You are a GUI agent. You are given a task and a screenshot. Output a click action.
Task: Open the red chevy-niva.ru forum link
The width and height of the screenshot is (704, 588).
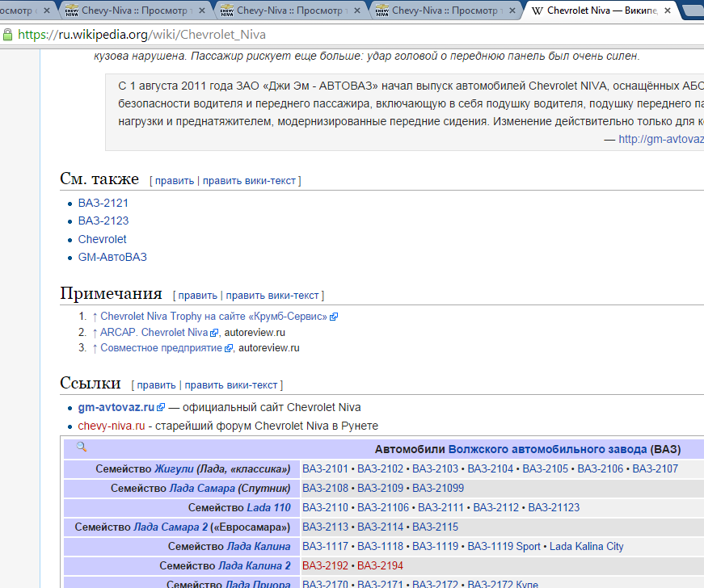[112, 426]
